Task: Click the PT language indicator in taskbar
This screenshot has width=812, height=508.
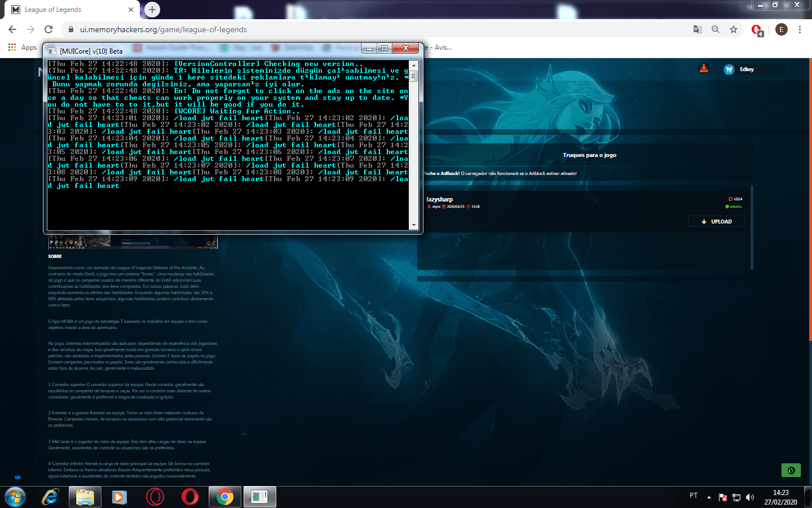Action: point(694,496)
